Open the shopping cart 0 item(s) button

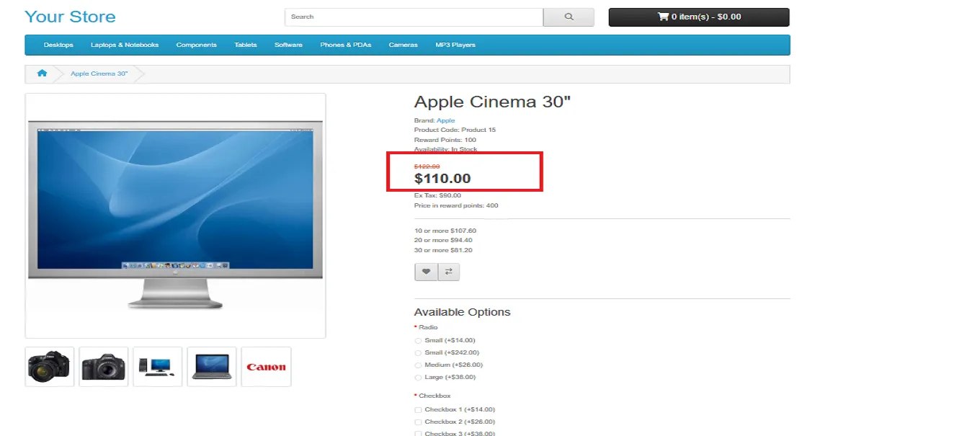click(x=698, y=17)
